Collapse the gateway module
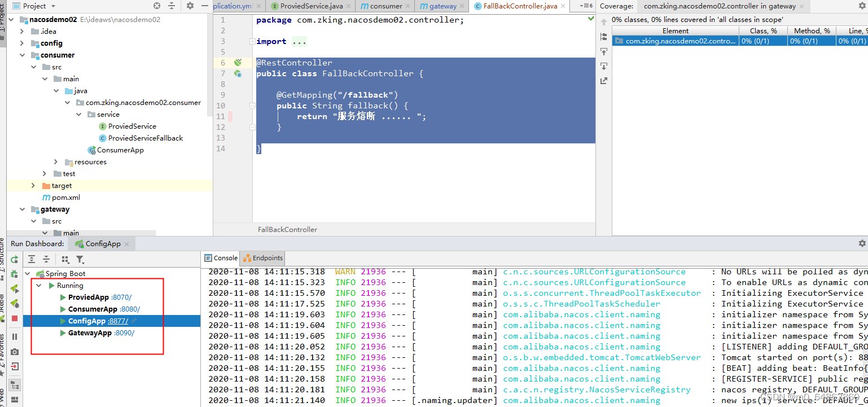This screenshot has height=407, width=868. [23, 209]
